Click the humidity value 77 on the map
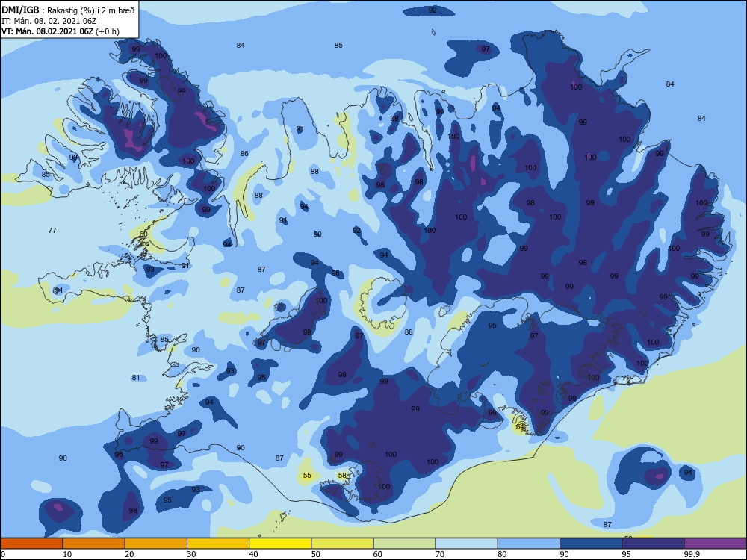 [x=52, y=231]
